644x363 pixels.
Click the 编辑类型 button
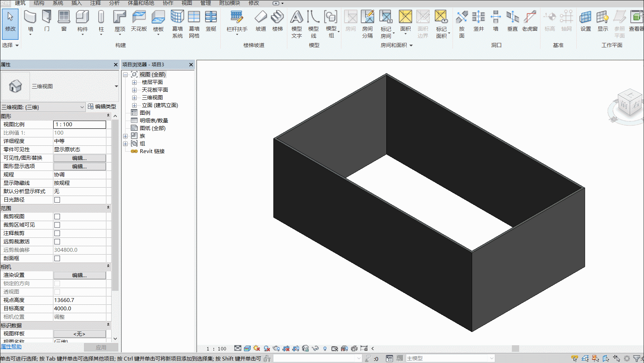point(102,107)
